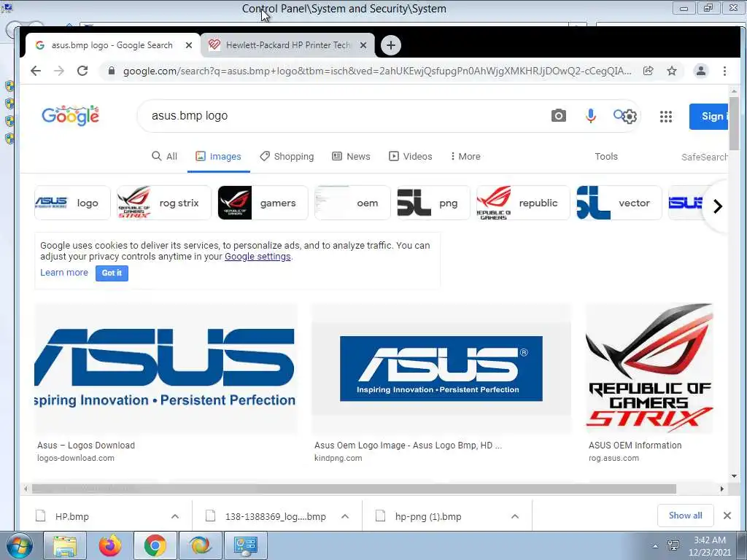The width and height of the screenshot is (747, 560).
Task: Launch Firefox from taskbar
Action: click(x=109, y=545)
